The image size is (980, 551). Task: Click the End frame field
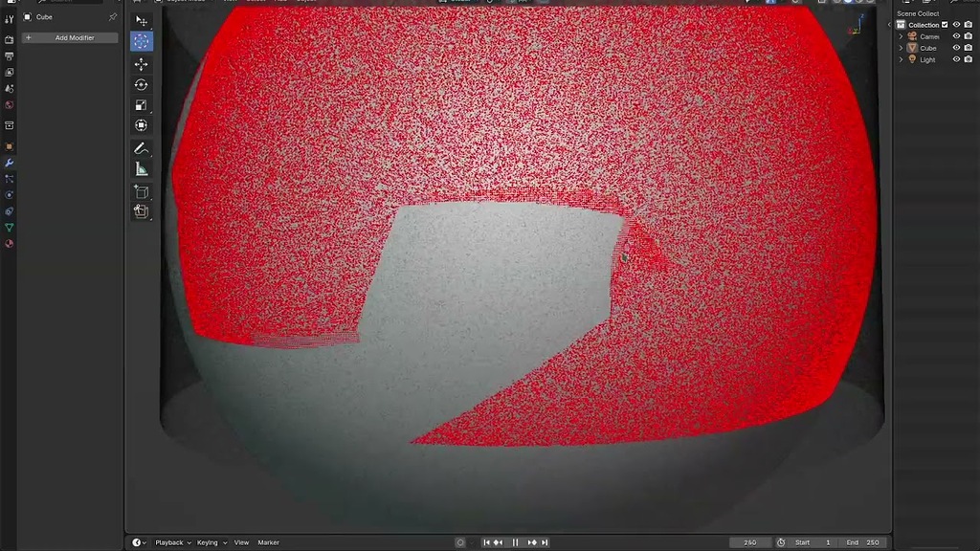coord(863,542)
